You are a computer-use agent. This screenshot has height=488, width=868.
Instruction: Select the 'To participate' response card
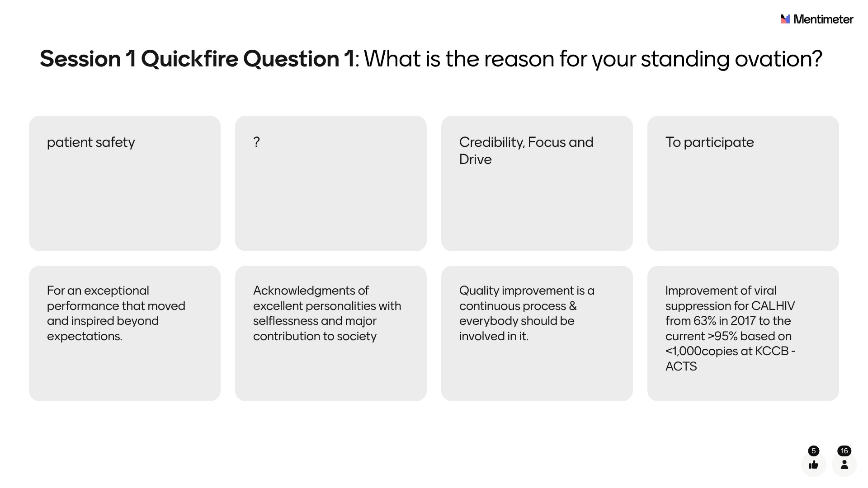(743, 183)
